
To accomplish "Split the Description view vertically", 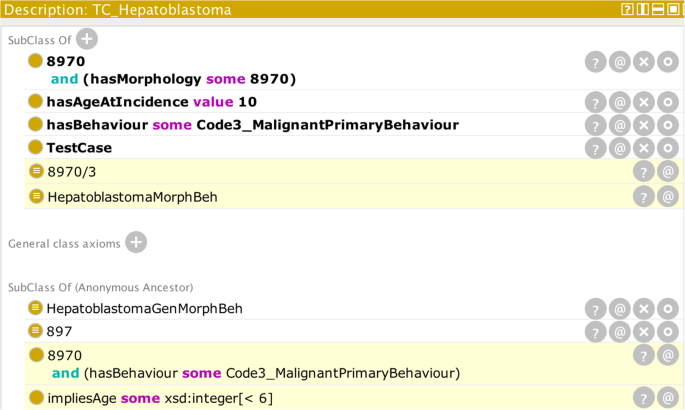I will pos(643,9).
